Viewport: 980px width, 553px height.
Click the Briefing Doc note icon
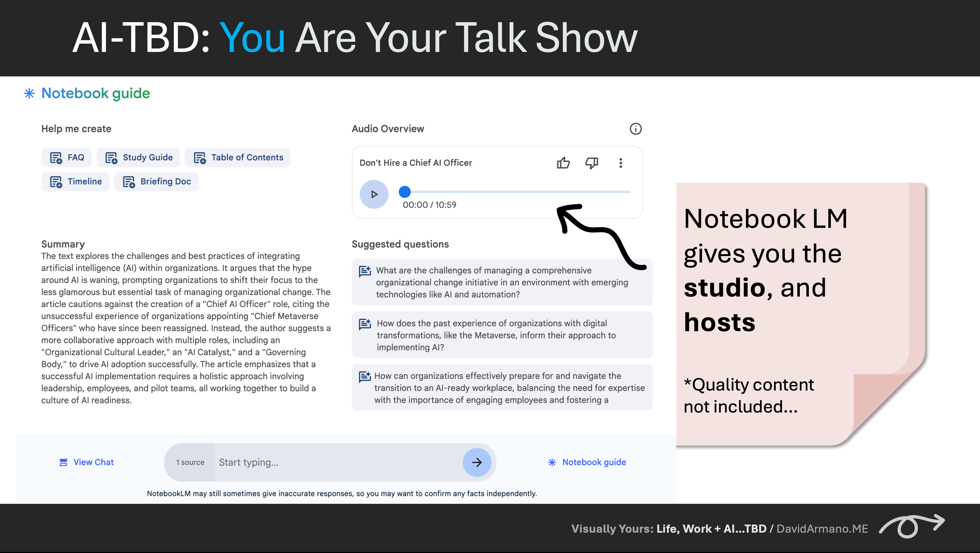coord(129,182)
